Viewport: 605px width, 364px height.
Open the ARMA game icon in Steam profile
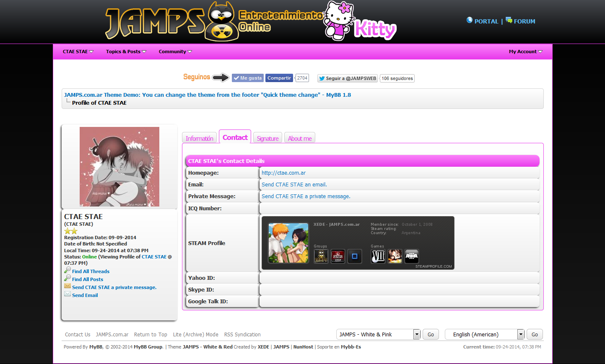click(x=412, y=256)
